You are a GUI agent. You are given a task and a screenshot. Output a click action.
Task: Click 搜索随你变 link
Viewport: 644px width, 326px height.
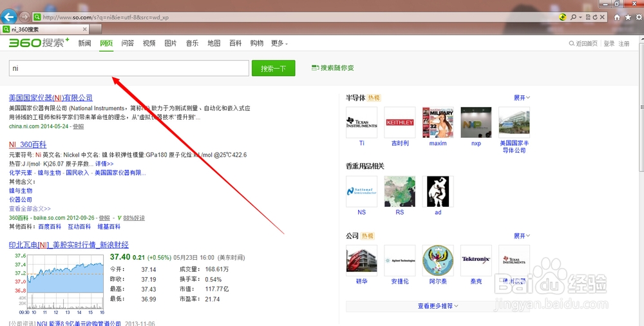click(333, 68)
